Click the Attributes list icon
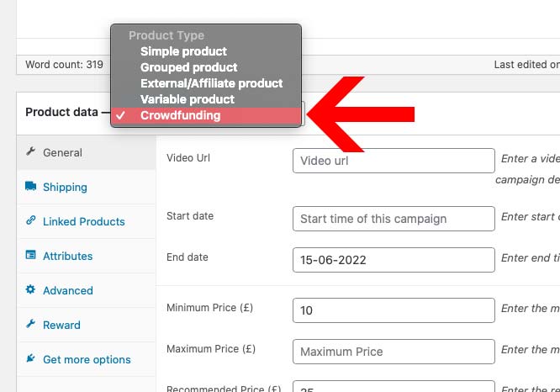Image resolution: width=560 pixels, height=392 pixels. click(x=31, y=255)
